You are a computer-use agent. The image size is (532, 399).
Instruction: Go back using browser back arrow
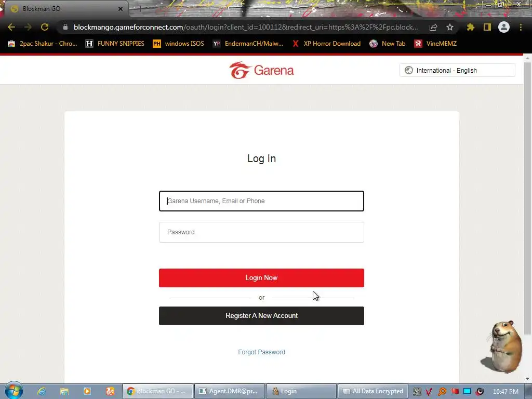click(x=11, y=27)
